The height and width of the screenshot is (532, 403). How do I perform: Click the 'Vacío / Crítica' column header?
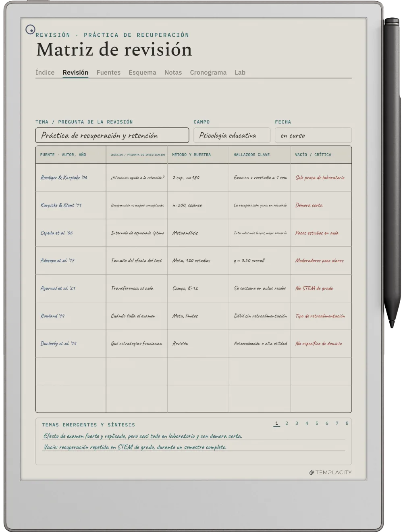point(321,155)
